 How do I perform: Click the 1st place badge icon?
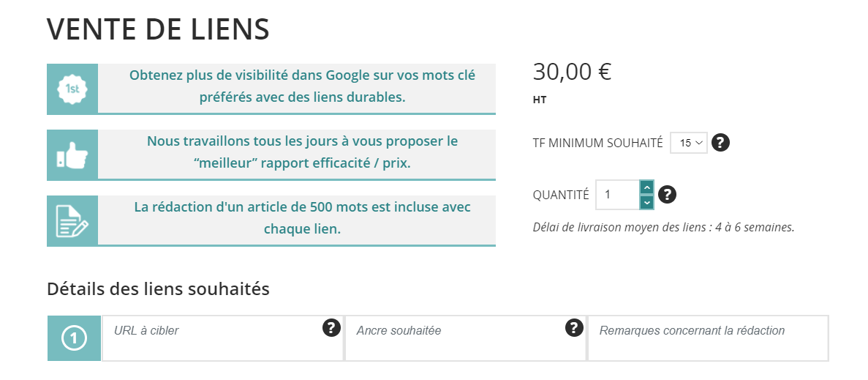(72, 89)
